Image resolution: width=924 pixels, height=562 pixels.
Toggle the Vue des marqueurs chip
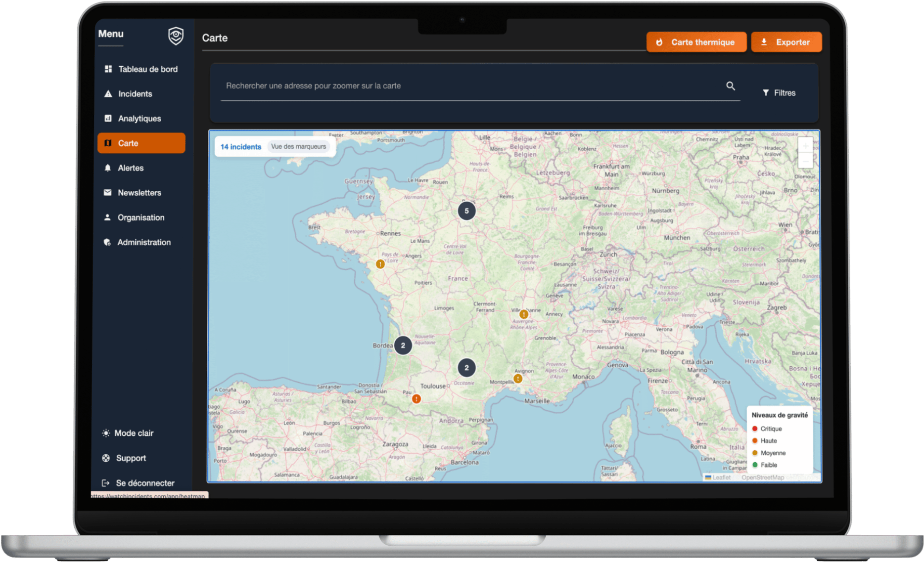[298, 147]
